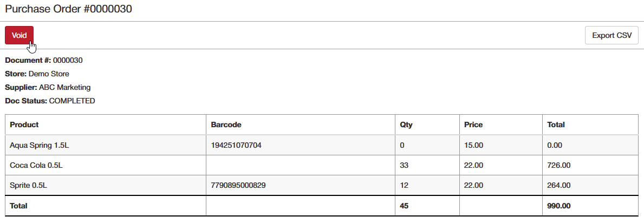Click the Qty column header
The image size is (644, 223).
[x=427, y=124]
